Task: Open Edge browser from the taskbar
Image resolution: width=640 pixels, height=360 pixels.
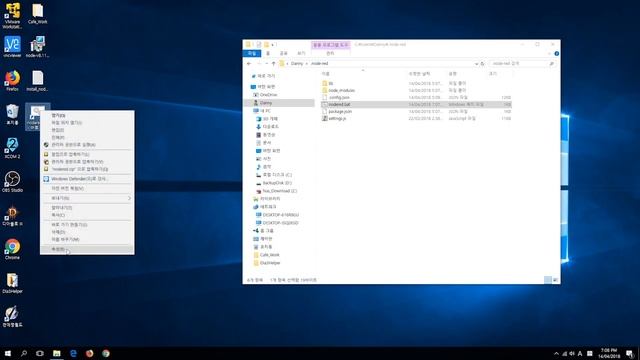Action: coord(73,353)
